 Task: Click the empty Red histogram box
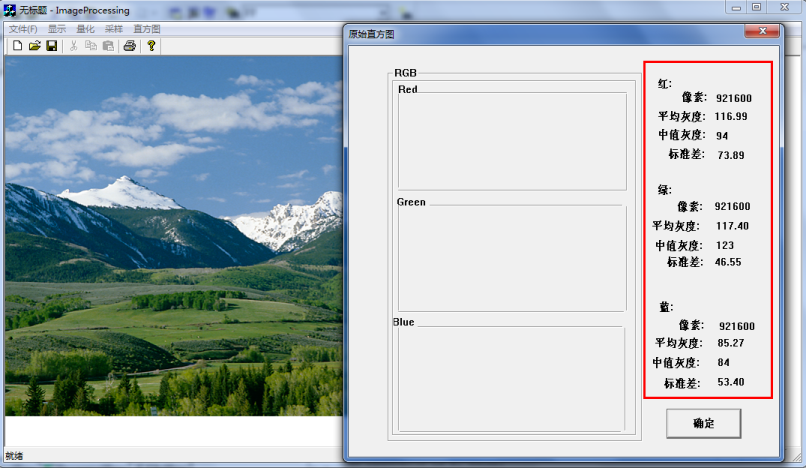point(512,141)
